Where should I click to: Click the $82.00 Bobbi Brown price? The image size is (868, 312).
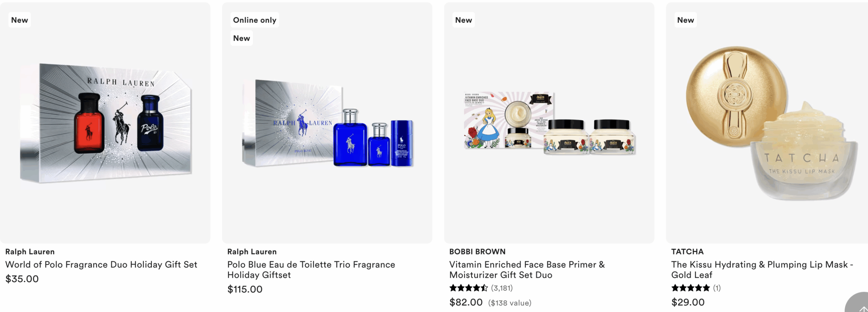466,302
